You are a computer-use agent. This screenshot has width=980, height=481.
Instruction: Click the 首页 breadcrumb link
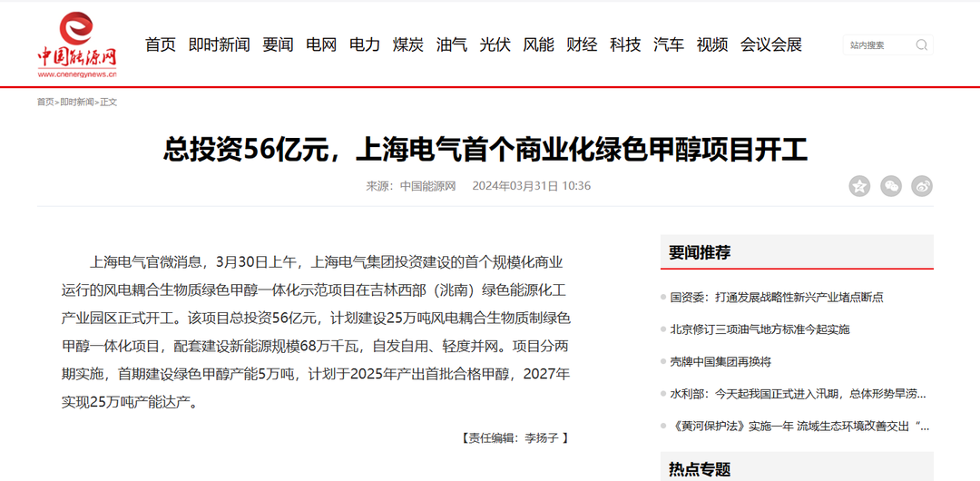(45, 102)
